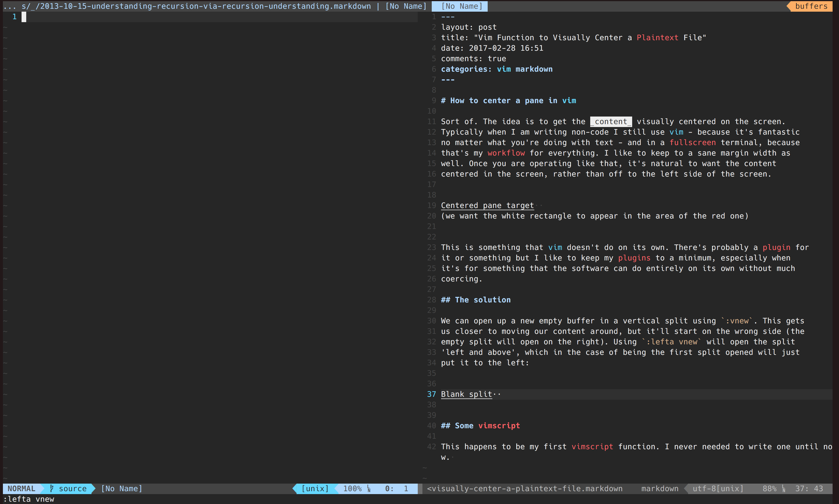Screen dimensions: 839x504
Task: Click heading '## The solution'
Action: coord(476,300)
